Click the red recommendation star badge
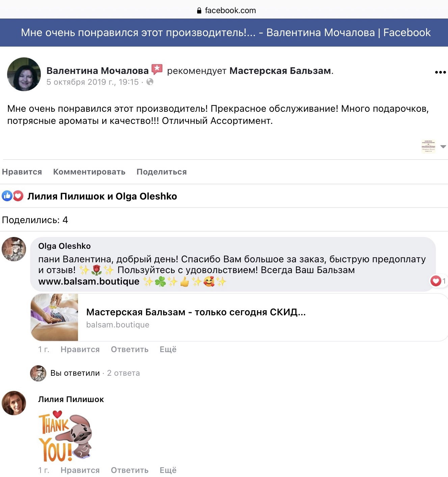This screenshot has height=477, width=448. click(157, 70)
